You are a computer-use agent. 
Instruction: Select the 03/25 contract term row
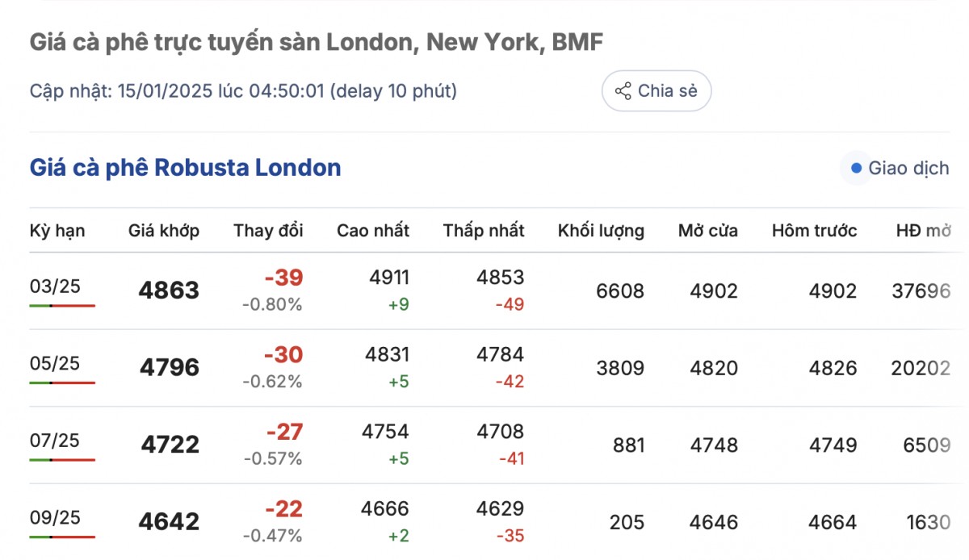coord(55,286)
